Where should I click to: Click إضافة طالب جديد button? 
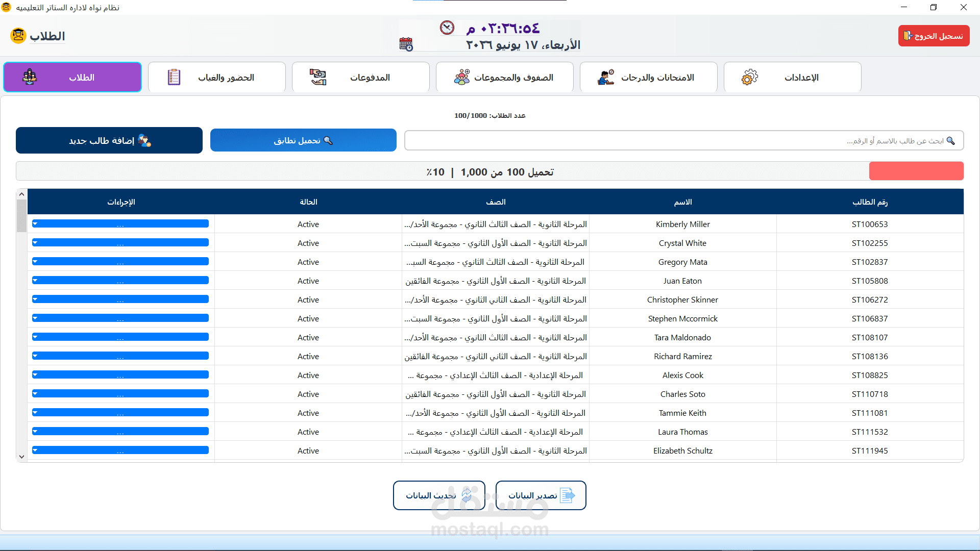[109, 140]
